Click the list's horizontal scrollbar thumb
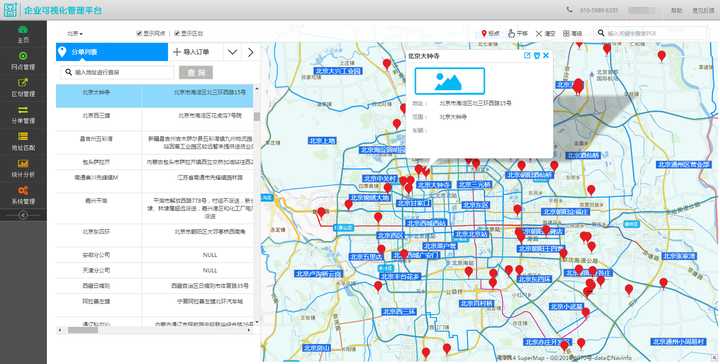This screenshot has width=720, height=364. (83, 330)
